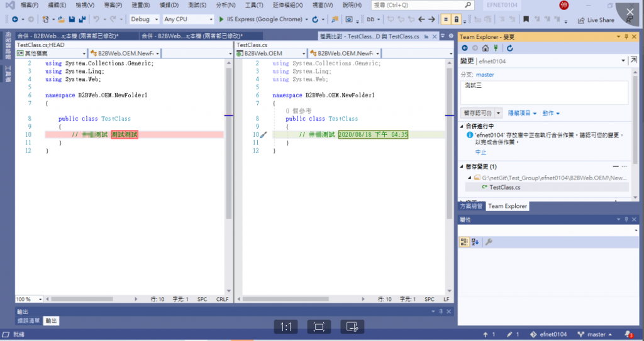Go to Team Explorer Home
The image size is (644, 341).
(x=485, y=48)
